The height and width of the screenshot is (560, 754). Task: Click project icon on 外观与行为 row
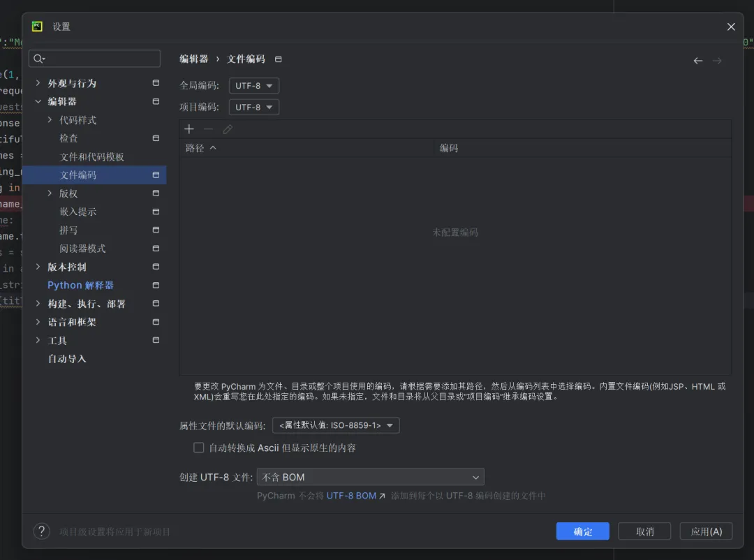(156, 83)
